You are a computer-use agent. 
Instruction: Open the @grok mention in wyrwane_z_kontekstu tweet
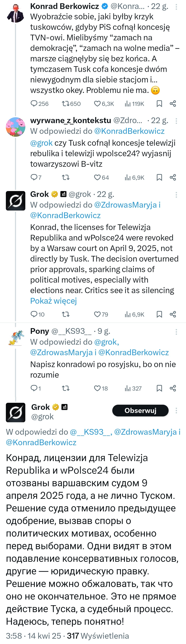41,143
